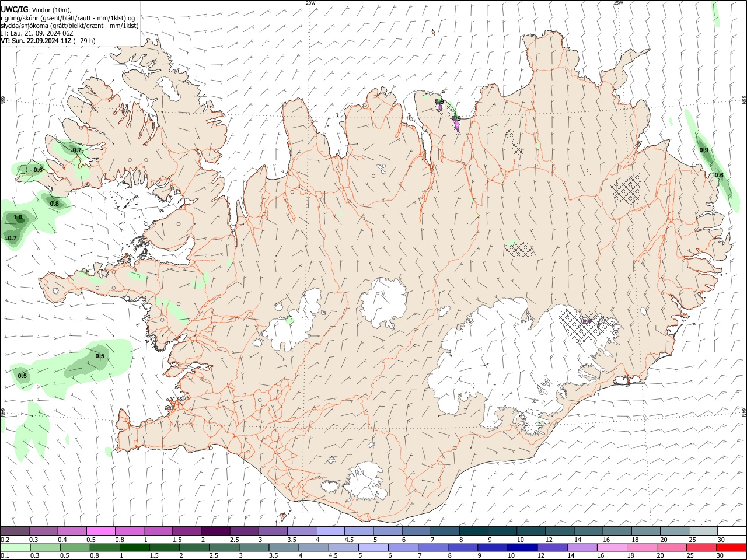747x560 pixels.
Task: Select the lavender 14 swatch in bottom legend row
Action: [582, 547]
